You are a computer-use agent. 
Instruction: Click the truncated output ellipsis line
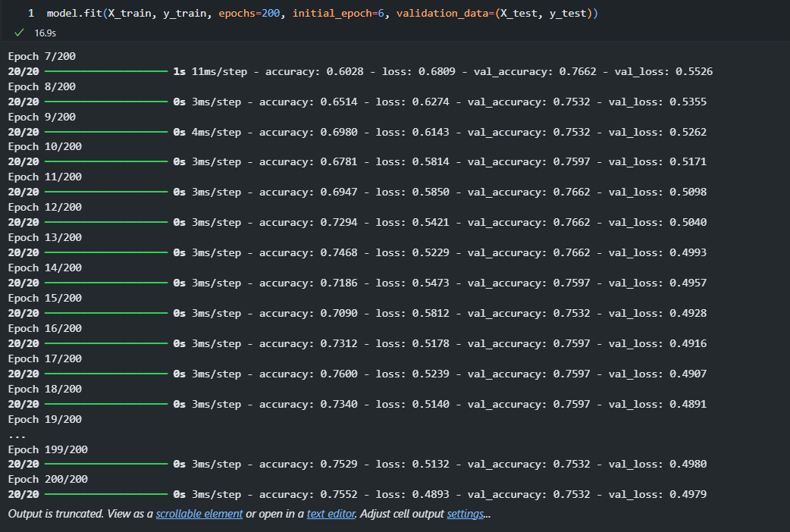tap(17, 435)
